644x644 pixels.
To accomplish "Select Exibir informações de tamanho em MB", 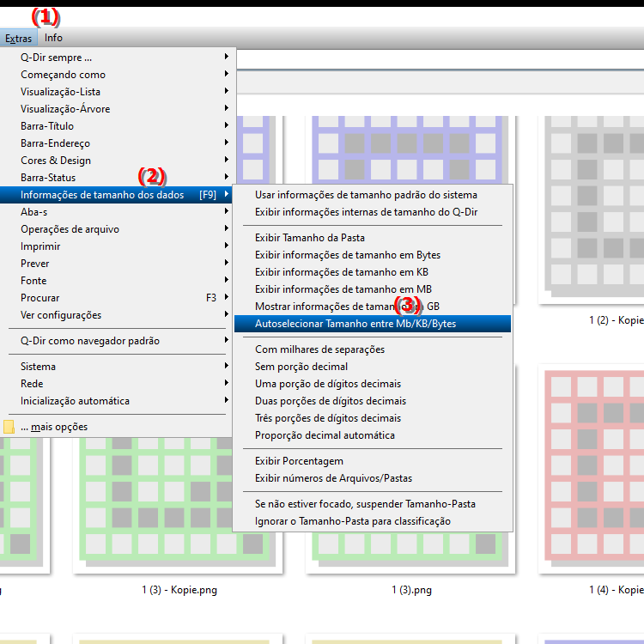I will [x=373, y=289].
